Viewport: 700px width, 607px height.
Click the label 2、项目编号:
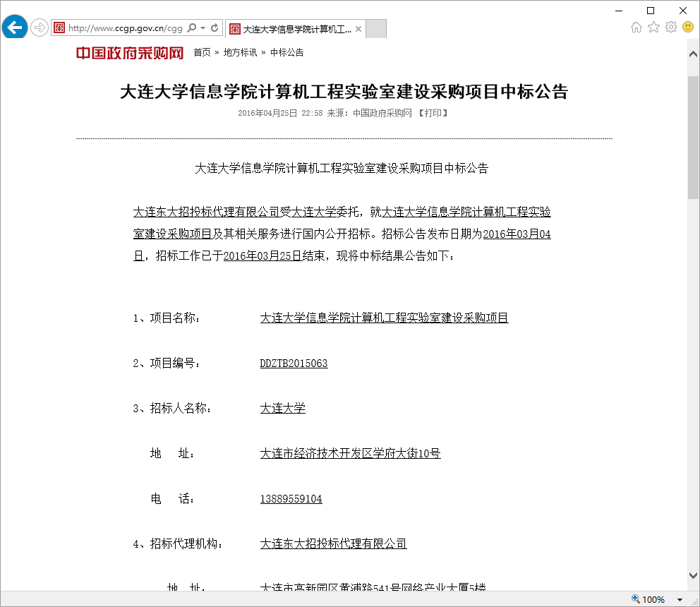[167, 363]
